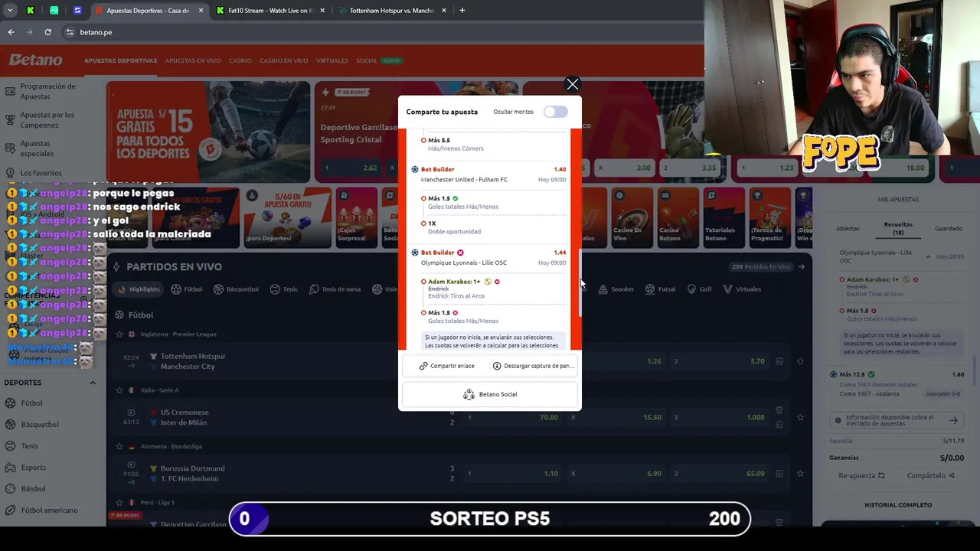This screenshot has height=551, width=980.
Task: Click the link icon in Compartir enlace
Action: pyautogui.click(x=423, y=366)
